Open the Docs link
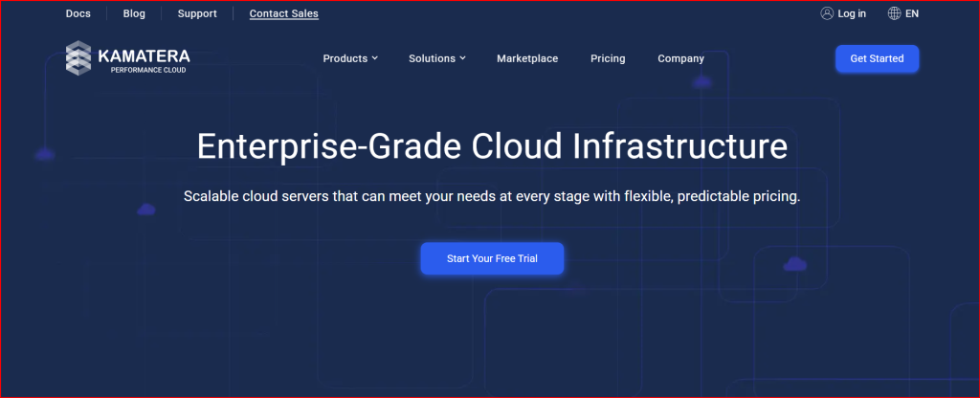 click(78, 13)
